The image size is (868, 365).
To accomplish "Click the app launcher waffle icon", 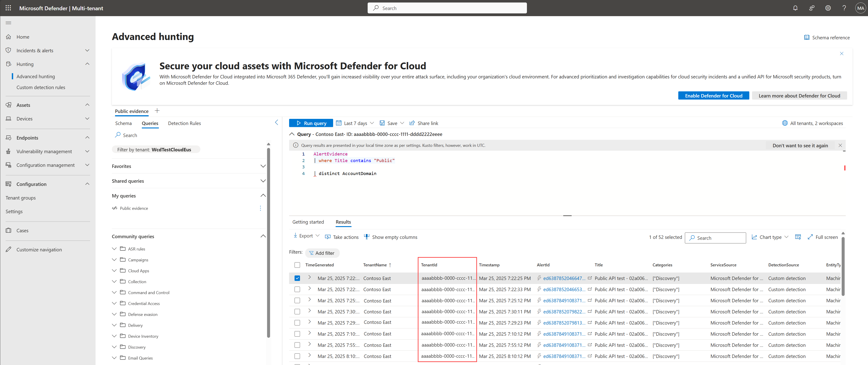I will pos(8,8).
